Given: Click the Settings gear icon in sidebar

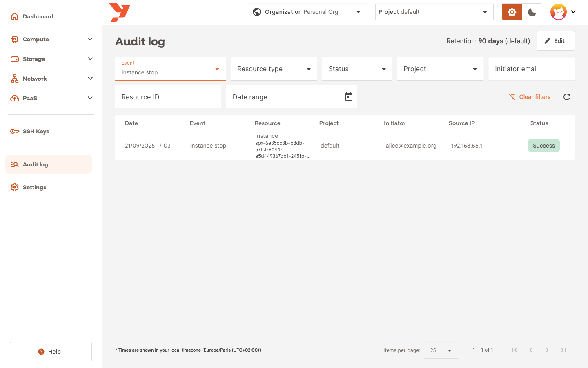Looking at the screenshot, I should [x=15, y=187].
